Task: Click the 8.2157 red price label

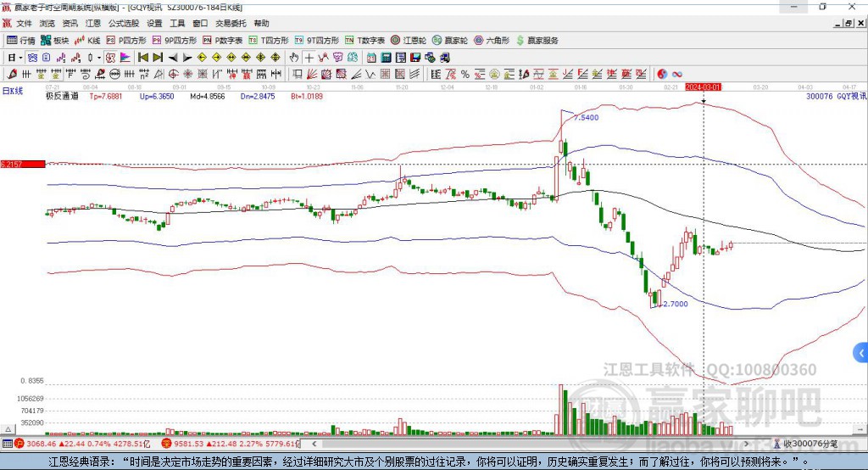Action: (x=23, y=164)
